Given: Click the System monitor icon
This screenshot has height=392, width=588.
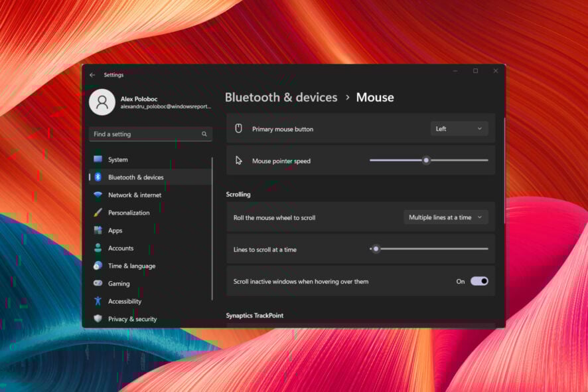Looking at the screenshot, I should coord(98,159).
